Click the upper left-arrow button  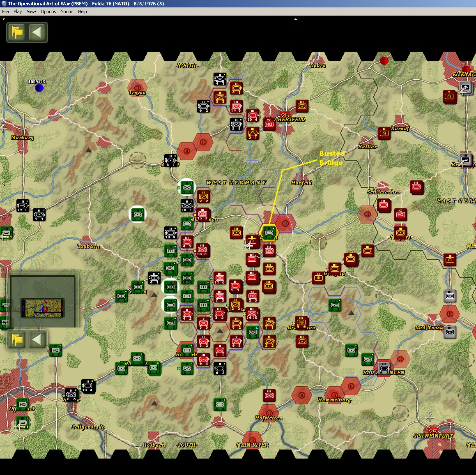pyautogui.click(x=37, y=32)
